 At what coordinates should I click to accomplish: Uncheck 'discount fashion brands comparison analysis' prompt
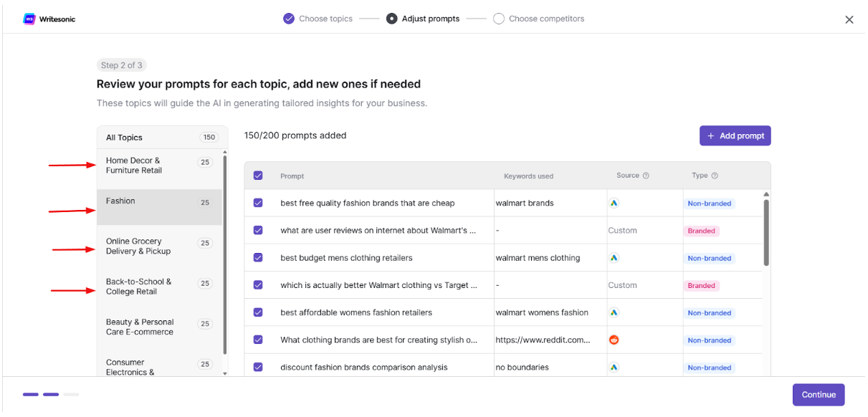pos(258,367)
